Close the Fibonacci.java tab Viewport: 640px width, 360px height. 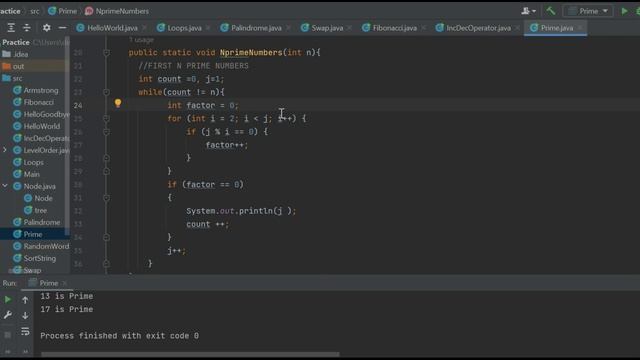click(423, 28)
